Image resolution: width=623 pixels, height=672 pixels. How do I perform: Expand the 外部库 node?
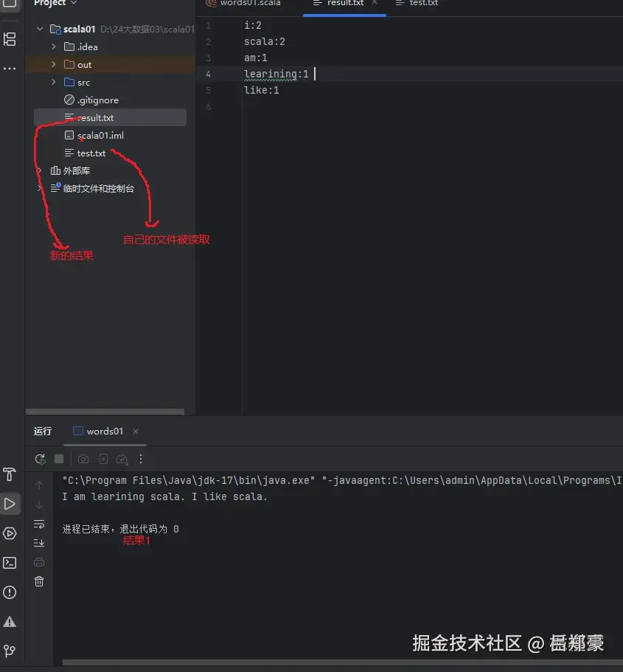(x=40, y=170)
